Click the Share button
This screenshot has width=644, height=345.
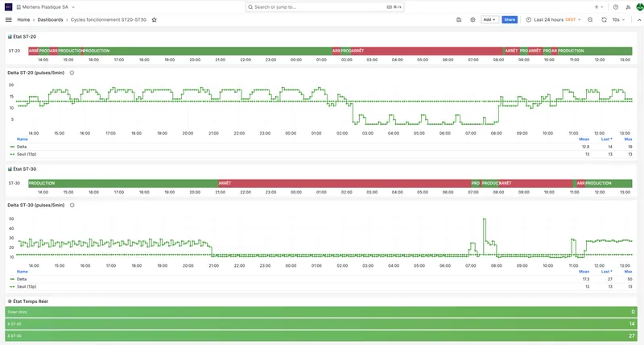tap(510, 19)
